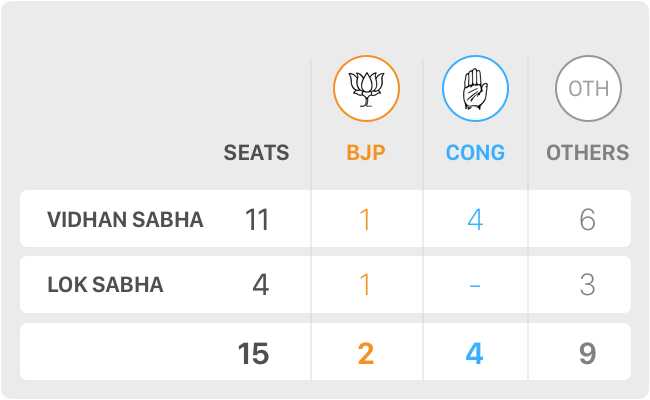The image size is (650, 400).
Task: Open the LOK SABHA row label
Action: [x=105, y=285]
